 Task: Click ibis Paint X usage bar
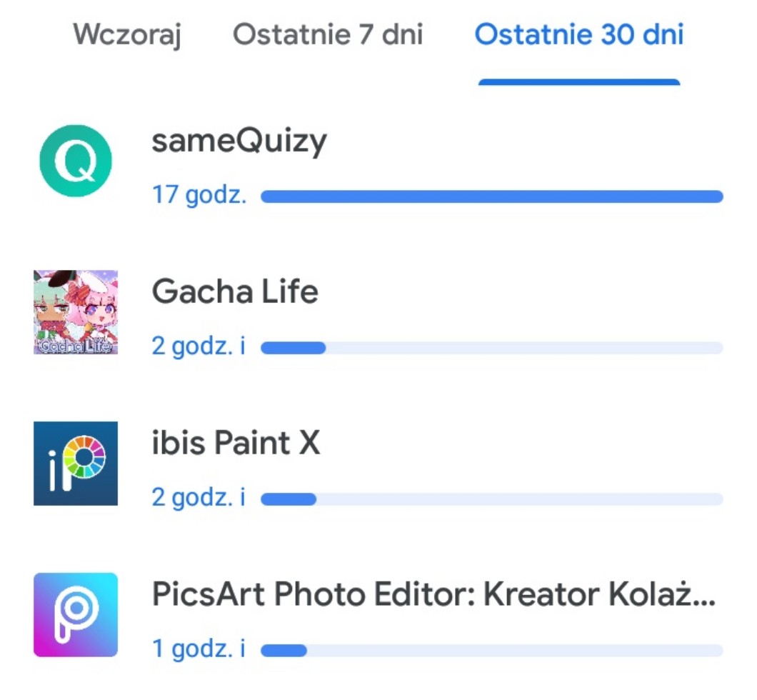tap(492, 499)
